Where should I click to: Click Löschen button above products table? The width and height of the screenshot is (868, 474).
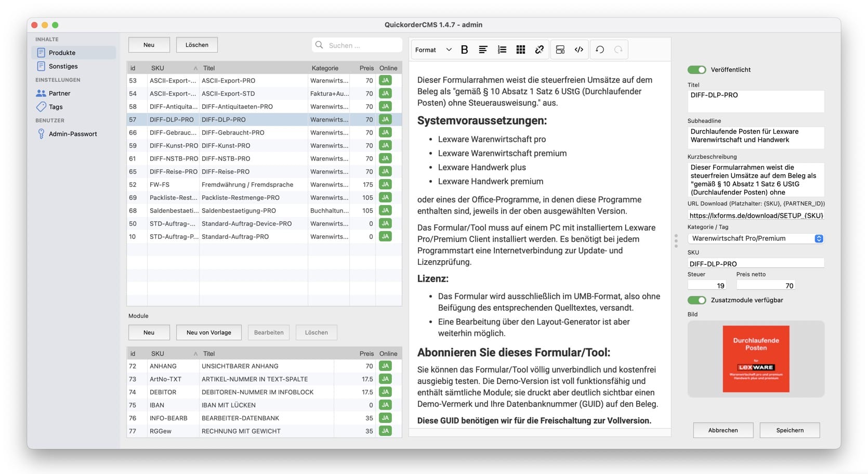(x=197, y=45)
